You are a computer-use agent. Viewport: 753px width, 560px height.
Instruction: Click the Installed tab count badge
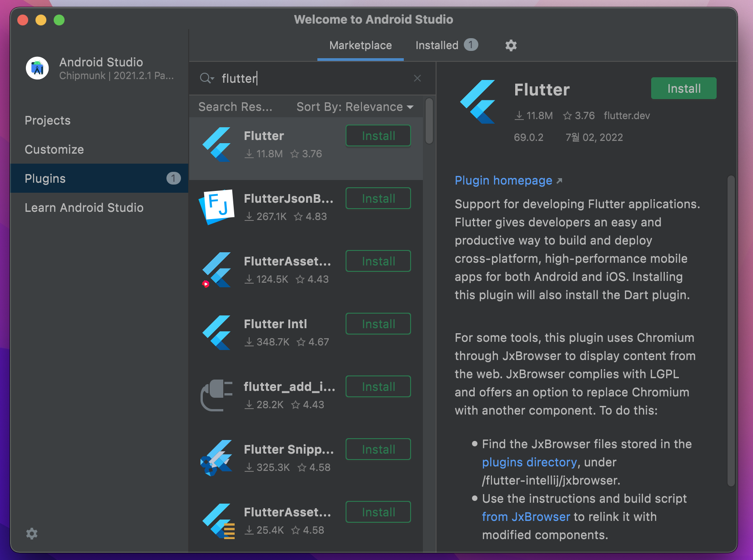(471, 45)
